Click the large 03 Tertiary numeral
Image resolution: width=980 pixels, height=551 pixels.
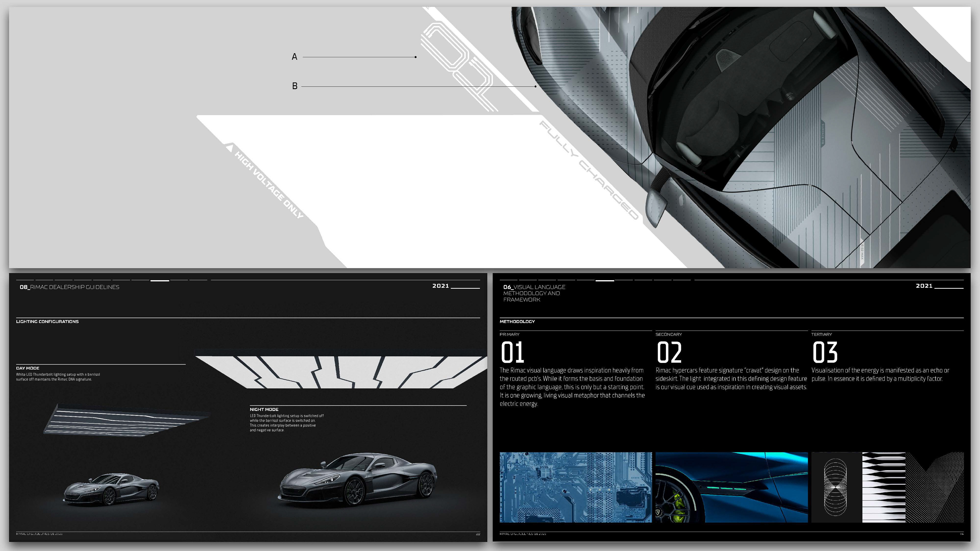coord(825,353)
